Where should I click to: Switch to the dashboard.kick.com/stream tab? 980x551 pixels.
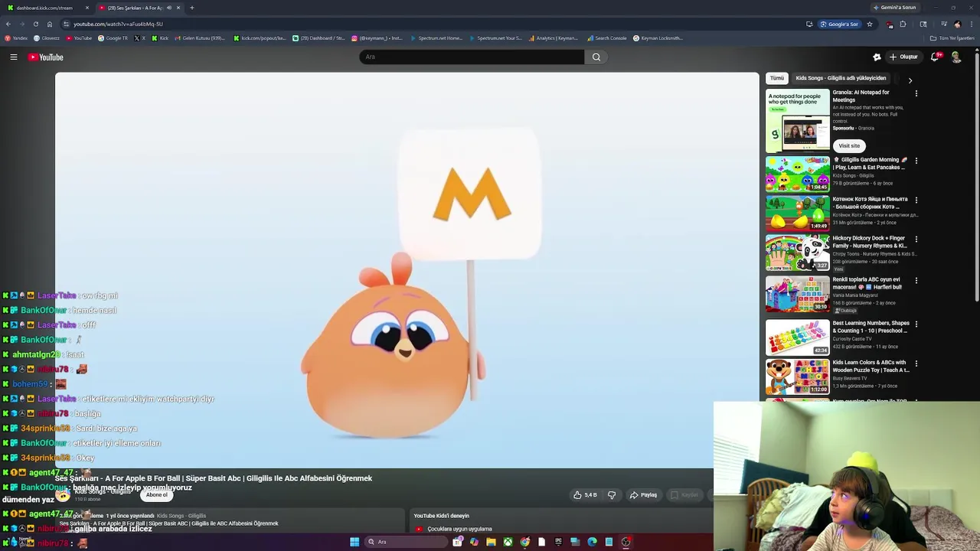click(x=44, y=8)
